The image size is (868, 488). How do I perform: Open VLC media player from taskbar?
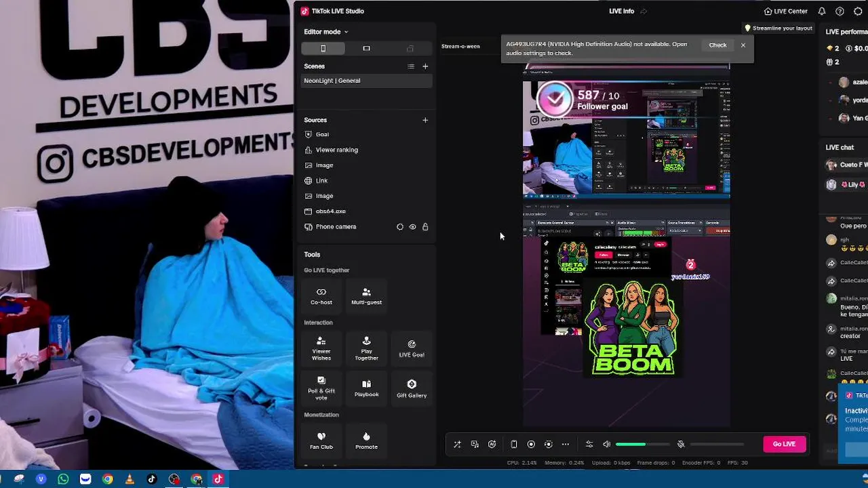(130, 479)
